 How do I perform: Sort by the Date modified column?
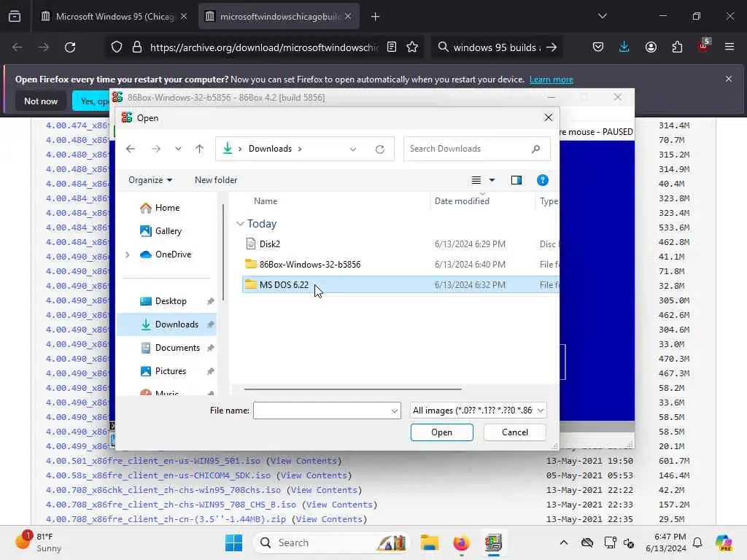462,201
